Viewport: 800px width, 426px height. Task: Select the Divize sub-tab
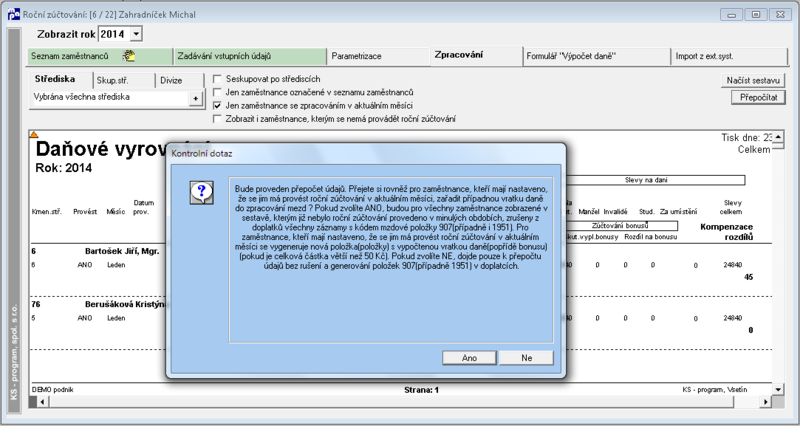click(179, 81)
